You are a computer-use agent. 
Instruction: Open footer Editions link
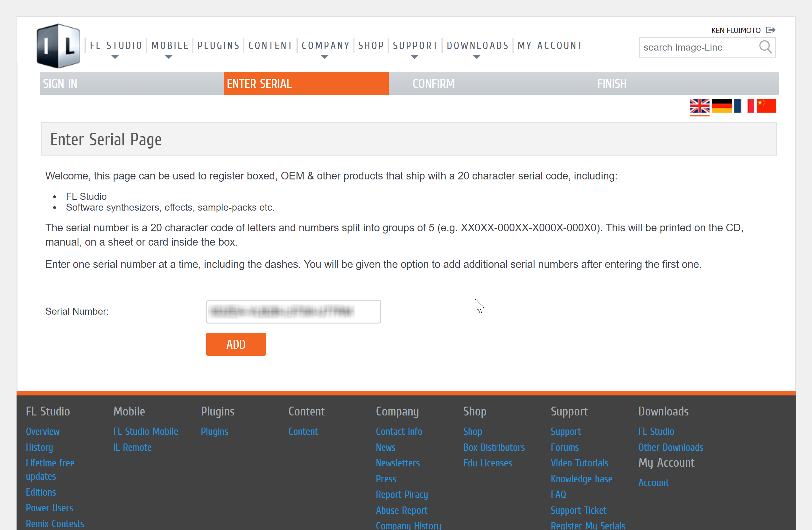coord(41,492)
